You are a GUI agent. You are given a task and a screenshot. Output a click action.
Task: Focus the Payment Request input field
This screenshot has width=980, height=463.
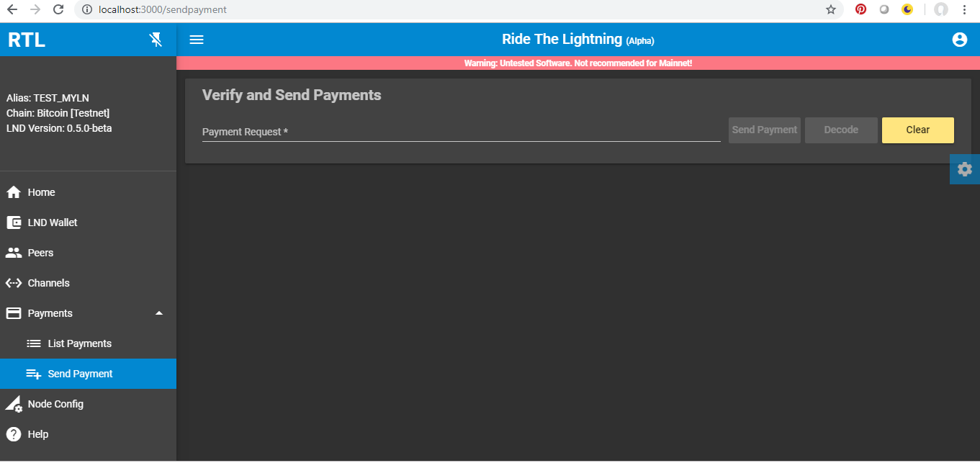pos(462,132)
